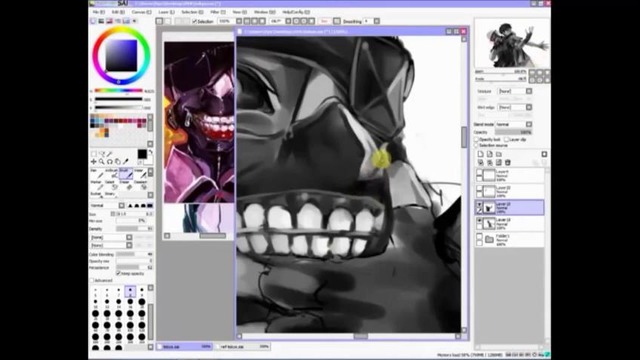Toggle the Selection checkbox in top toolbar
Screen dimensions: 640x360
coord(195,21)
